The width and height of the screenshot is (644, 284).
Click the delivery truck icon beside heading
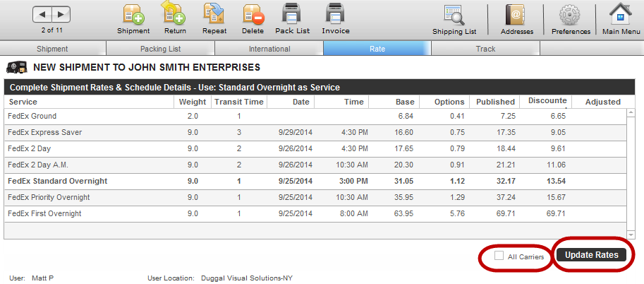(17, 67)
